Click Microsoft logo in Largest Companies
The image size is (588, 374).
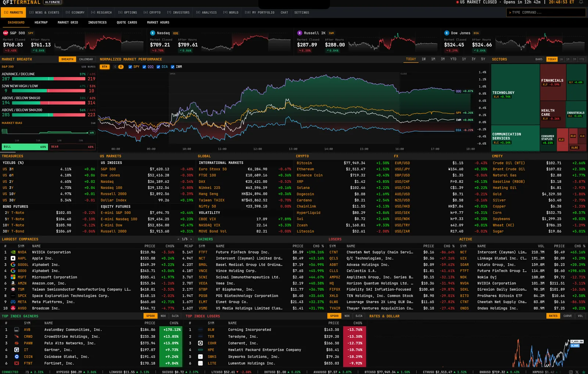pyautogui.click(x=13, y=277)
